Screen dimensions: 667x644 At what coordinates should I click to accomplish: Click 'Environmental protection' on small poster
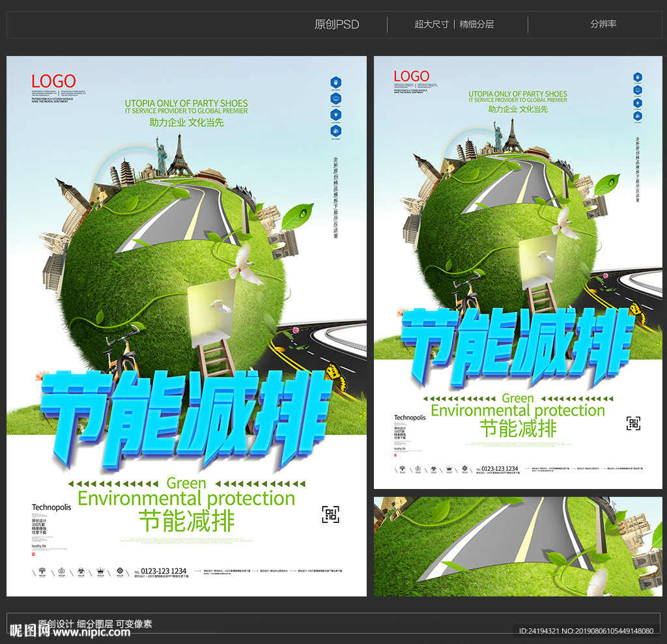point(518,410)
